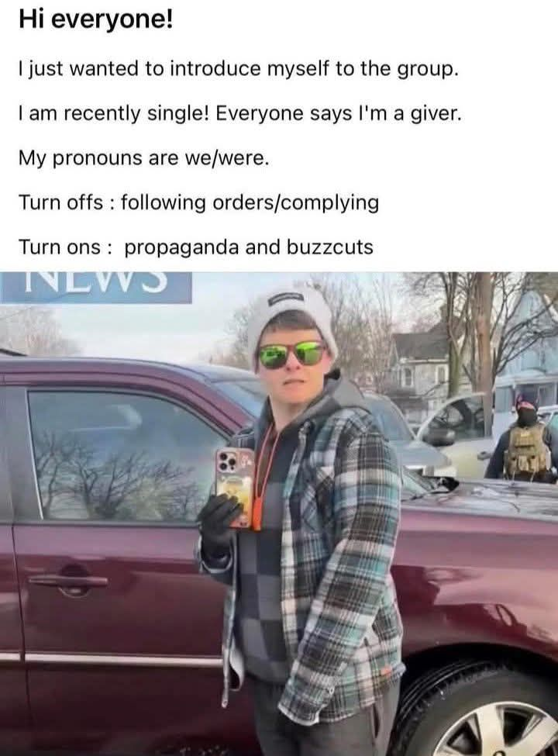Click the word "propaganda" in the post
The height and width of the screenshot is (756, 558).
tap(181, 248)
